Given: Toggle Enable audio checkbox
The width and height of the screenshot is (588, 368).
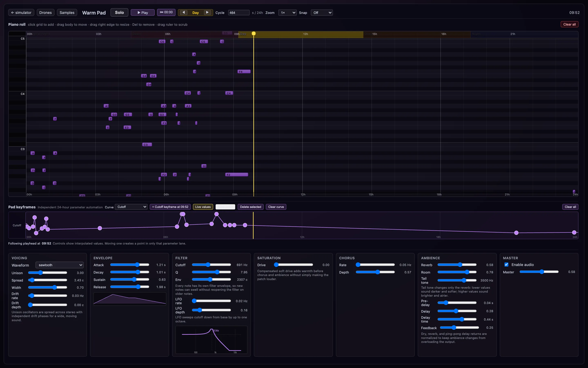Looking at the screenshot, I should point(506,265).
